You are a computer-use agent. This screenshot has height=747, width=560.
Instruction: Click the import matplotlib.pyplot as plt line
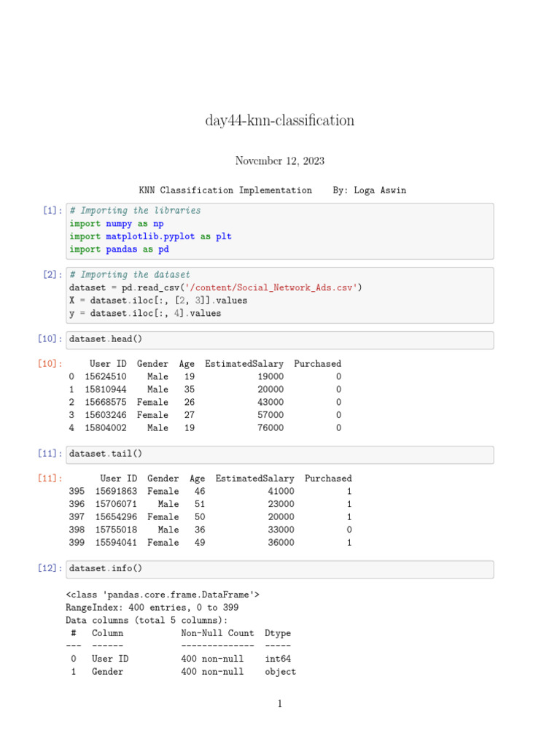pos(150,236)
